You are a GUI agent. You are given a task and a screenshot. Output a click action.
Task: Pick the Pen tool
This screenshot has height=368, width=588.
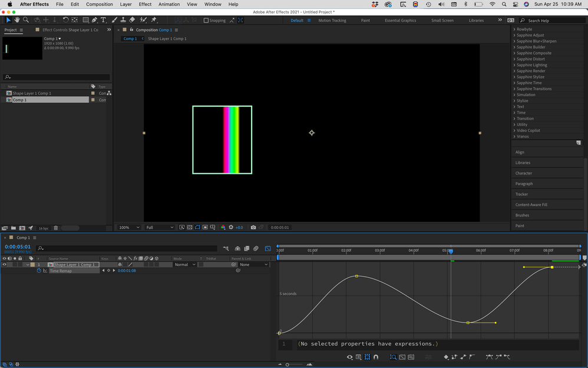(x=94, y=20)
